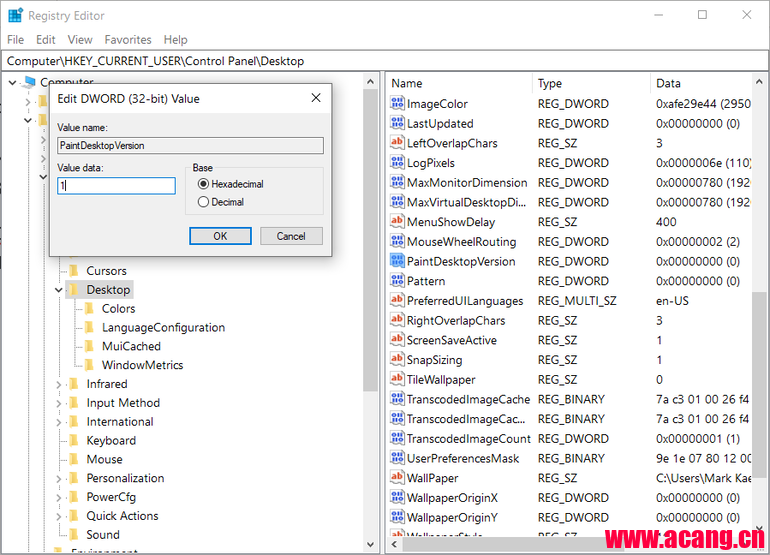Open the Favorites menu
Screen dimensions: 770x555
(x=128, y=39)
